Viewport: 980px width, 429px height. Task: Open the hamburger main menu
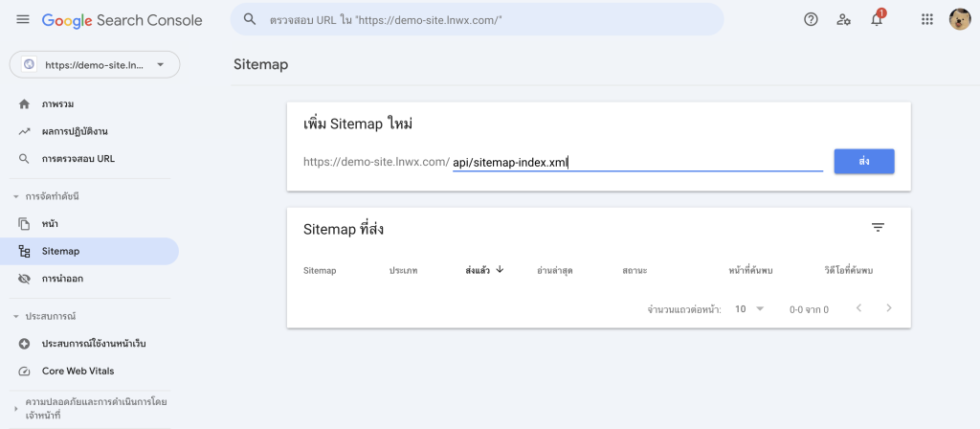(23, 19)
